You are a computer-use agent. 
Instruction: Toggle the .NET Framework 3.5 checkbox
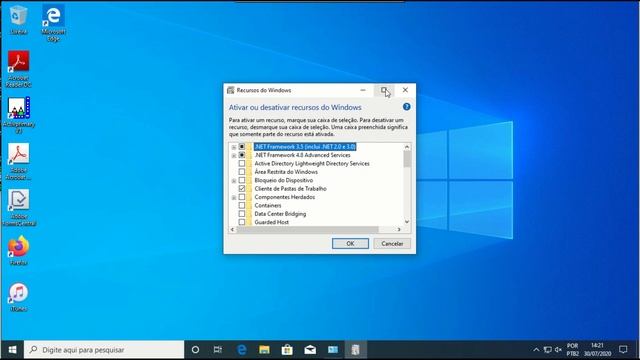242,147
